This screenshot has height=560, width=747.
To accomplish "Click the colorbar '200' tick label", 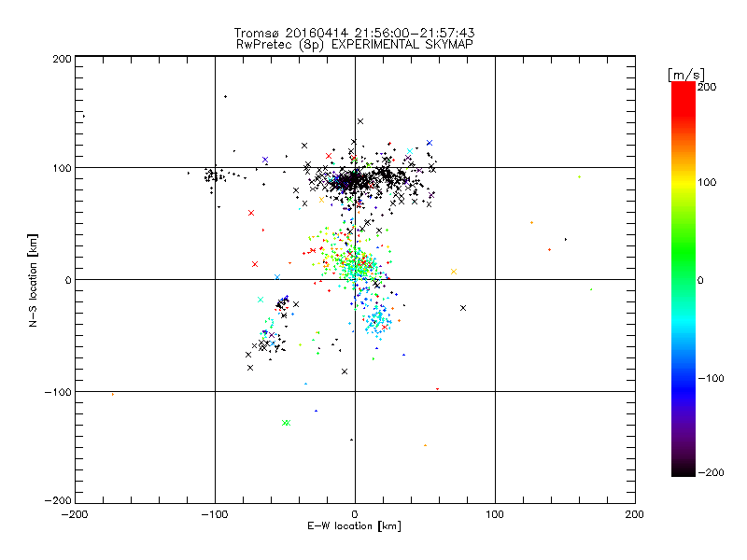I will click(707, 87).
